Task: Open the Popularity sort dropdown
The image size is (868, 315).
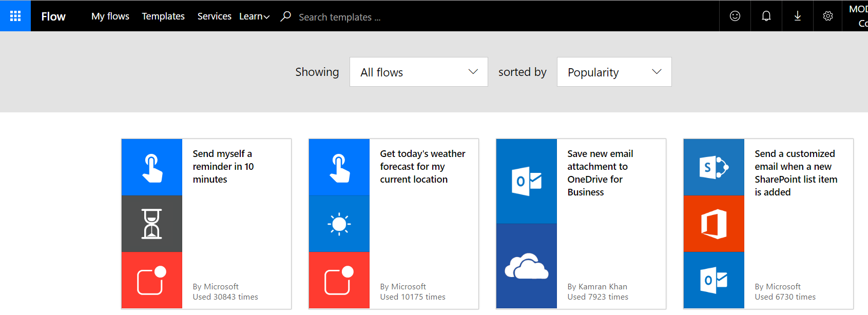Action: click(614, 72)
